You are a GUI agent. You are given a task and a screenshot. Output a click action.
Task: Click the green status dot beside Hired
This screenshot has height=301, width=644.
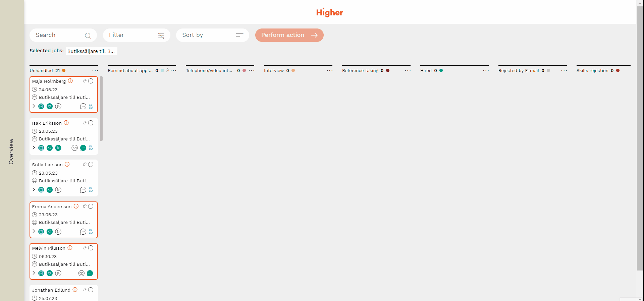[441, 70]
